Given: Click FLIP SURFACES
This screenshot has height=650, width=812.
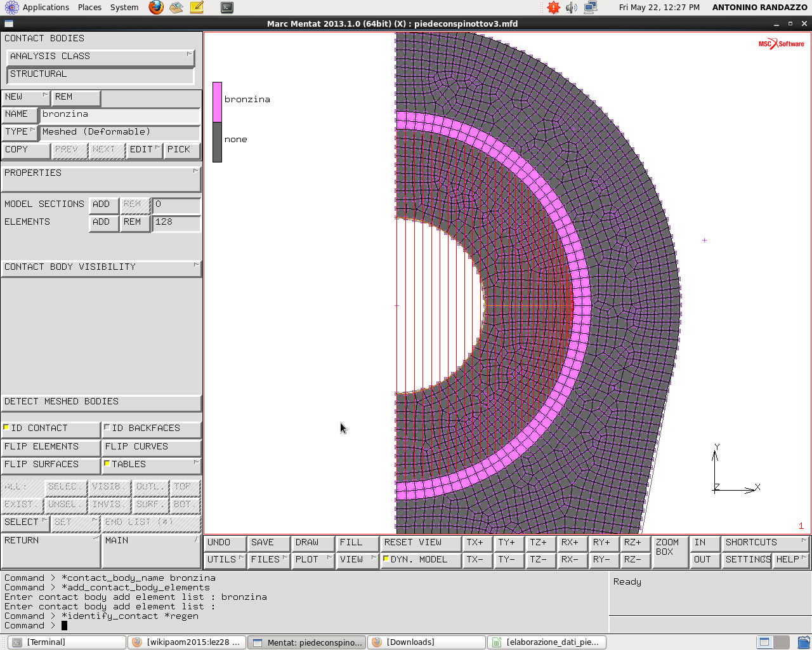Looking at the screenshot, I should (x=51, y=465).
